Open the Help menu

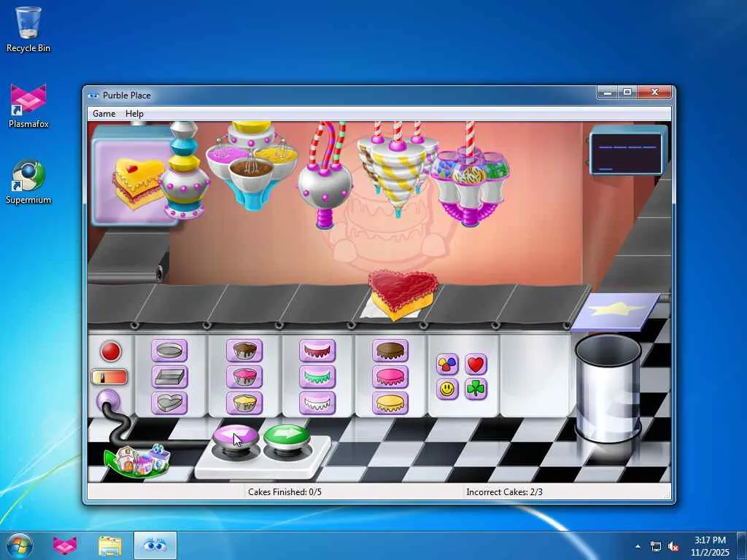134,113
